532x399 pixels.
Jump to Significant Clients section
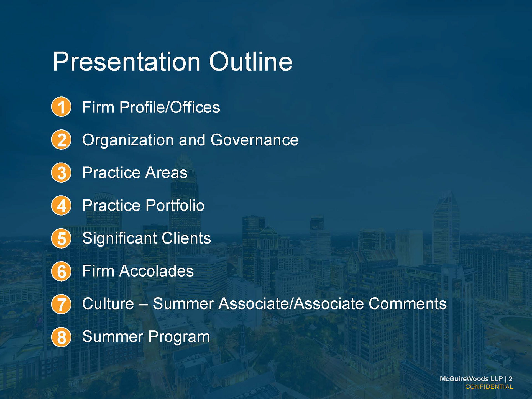click(146, 238)
